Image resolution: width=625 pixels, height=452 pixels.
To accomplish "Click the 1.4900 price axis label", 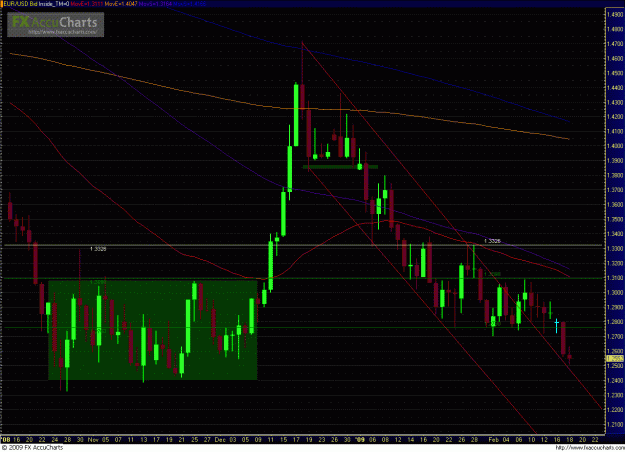I will click(615, 14).
